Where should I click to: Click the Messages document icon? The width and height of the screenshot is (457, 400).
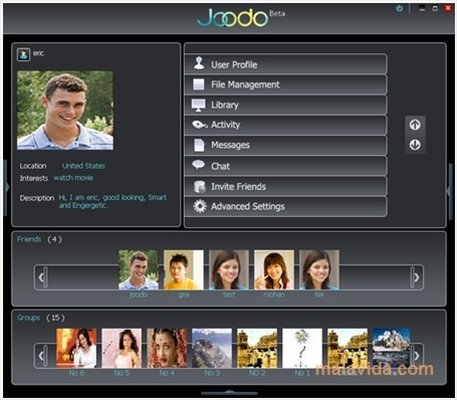(x=199, y=145)
